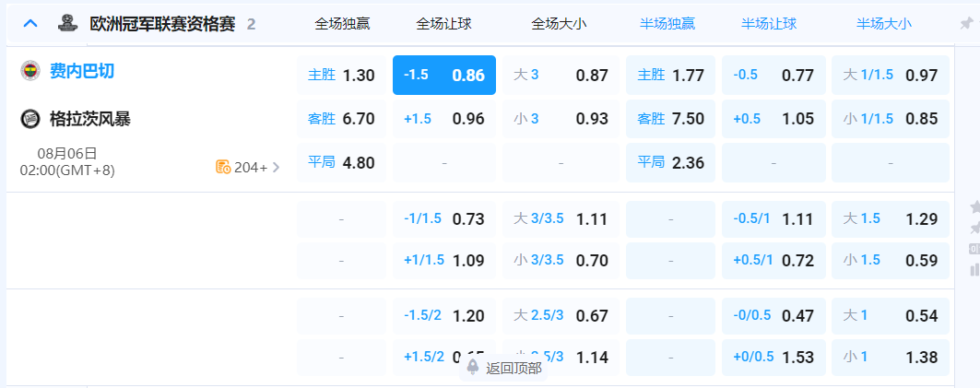Choose 小 3/3.5 at odds 0.70
The height and width of the screenshot is (388, 980).
coord(561,261)
